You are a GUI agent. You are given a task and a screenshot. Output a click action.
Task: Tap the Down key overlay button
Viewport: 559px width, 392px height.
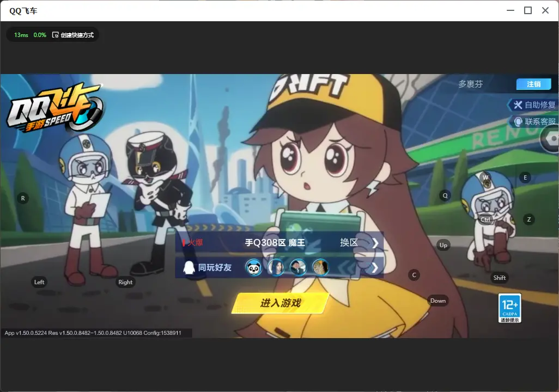point(438,301)
